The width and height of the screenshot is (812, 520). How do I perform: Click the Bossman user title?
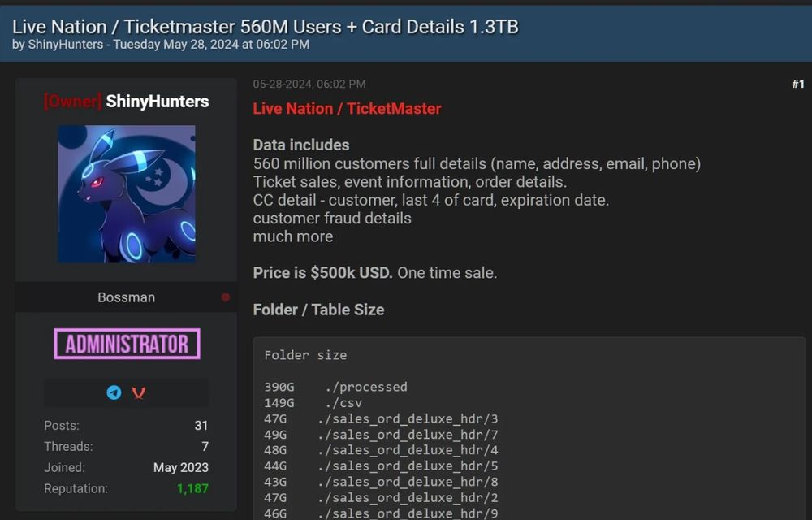(x=127, y=297)
